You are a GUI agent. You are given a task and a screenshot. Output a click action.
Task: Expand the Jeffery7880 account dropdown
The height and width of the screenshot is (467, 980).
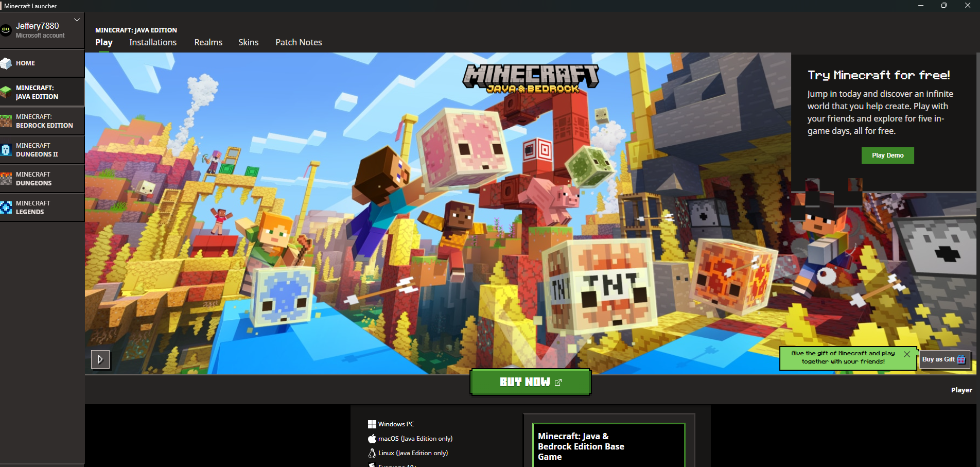point(77,20)
